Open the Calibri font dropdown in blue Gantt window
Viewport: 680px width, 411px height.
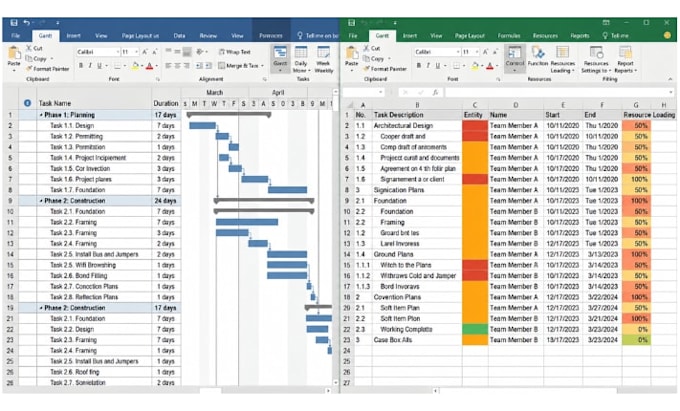[118, 52]
